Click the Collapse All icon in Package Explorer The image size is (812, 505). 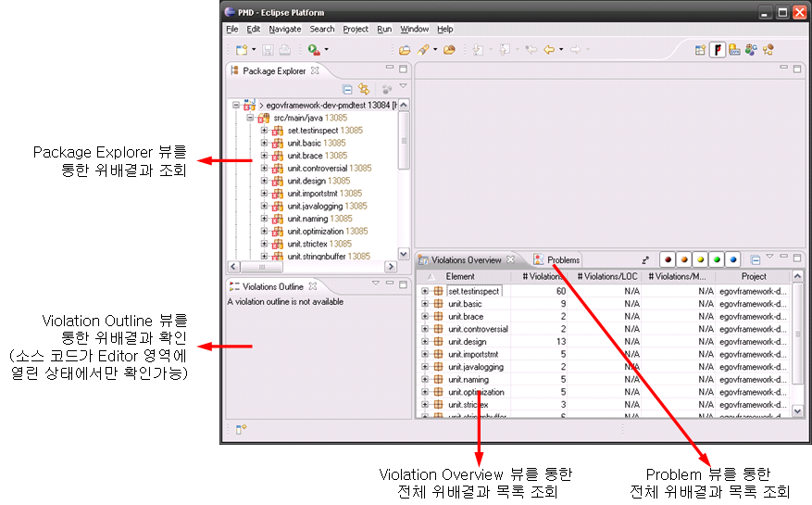(x=347, y=90)
